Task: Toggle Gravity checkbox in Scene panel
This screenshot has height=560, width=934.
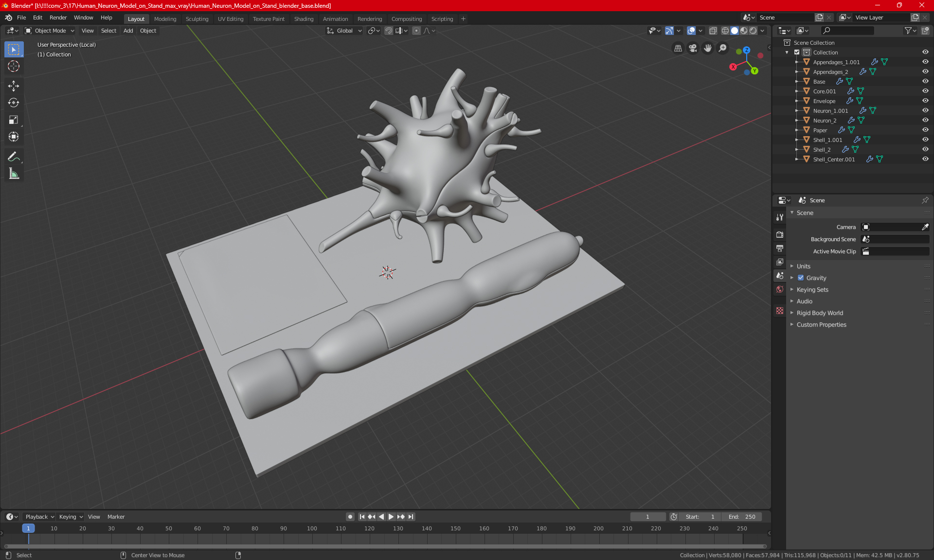Action: tap(801, 278)
